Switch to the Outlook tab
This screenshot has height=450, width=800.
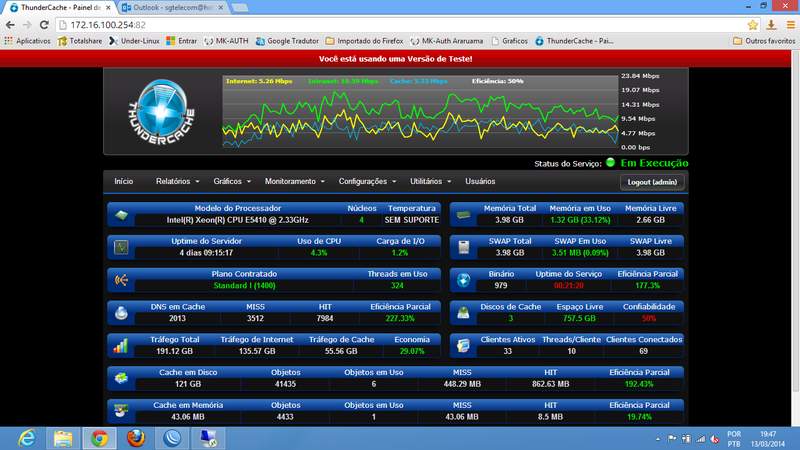[173, 8]
